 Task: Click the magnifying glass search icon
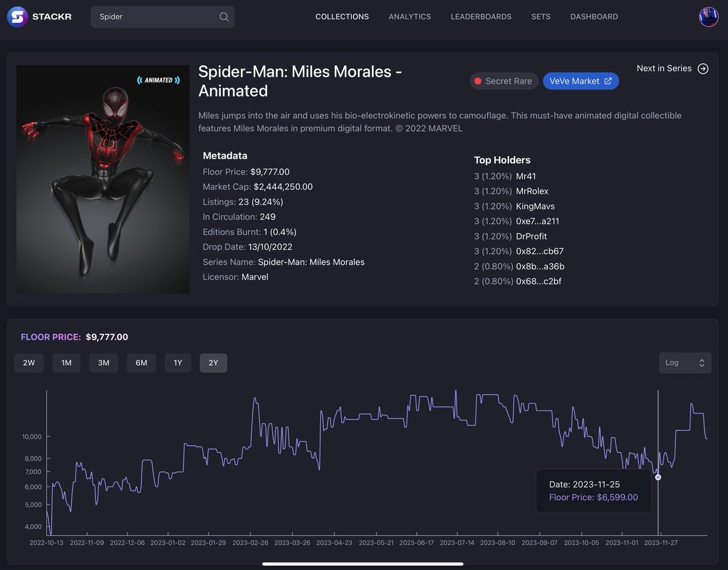click(223, 17)
